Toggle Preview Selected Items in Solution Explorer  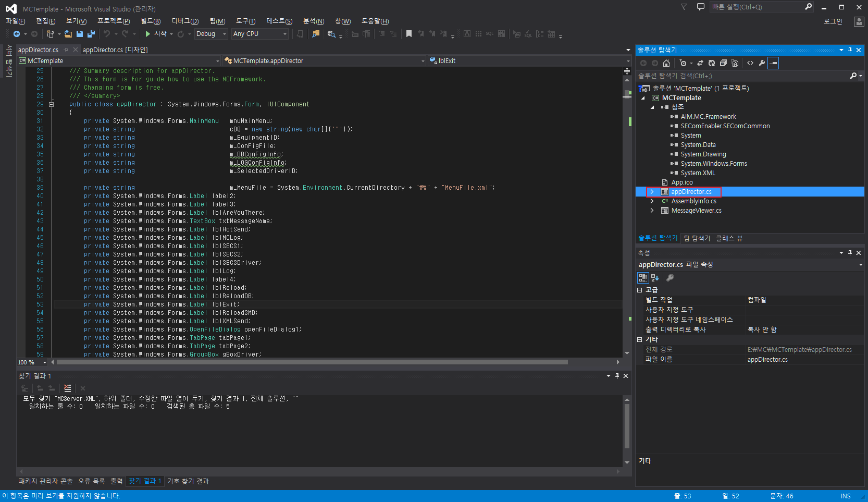pos(773,63)
